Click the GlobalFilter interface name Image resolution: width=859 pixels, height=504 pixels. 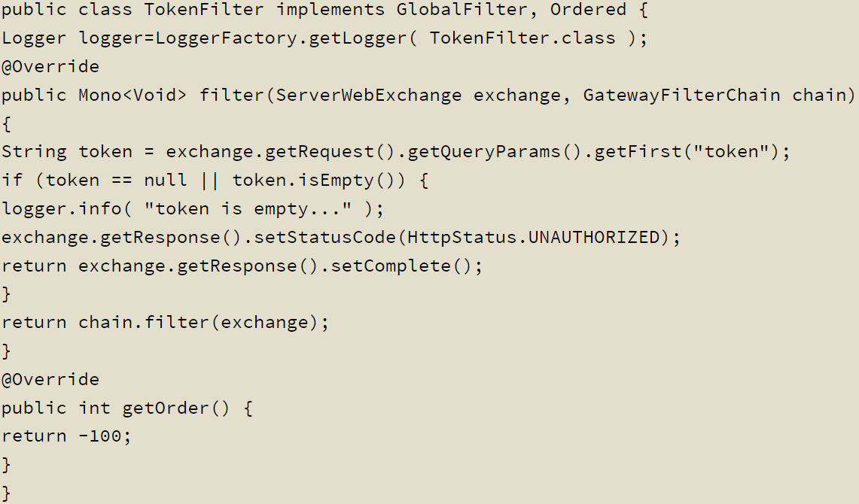461,9
